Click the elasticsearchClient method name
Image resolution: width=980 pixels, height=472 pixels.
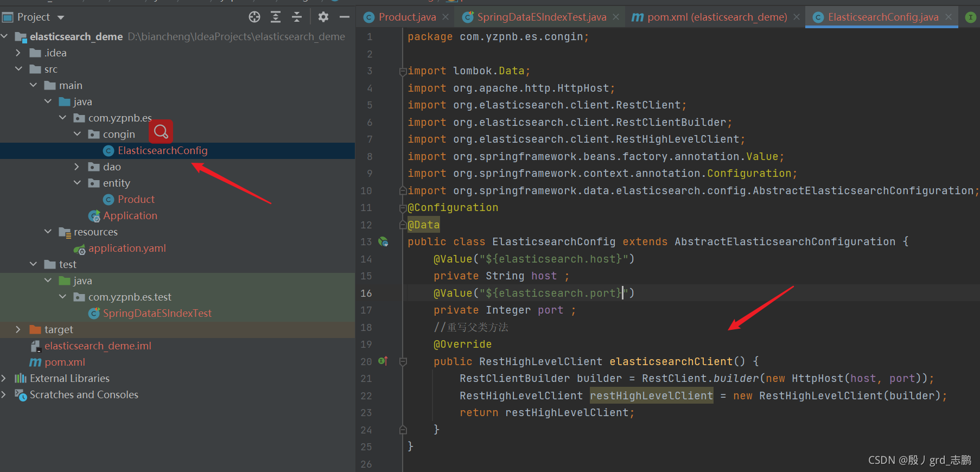pos(671,361)
